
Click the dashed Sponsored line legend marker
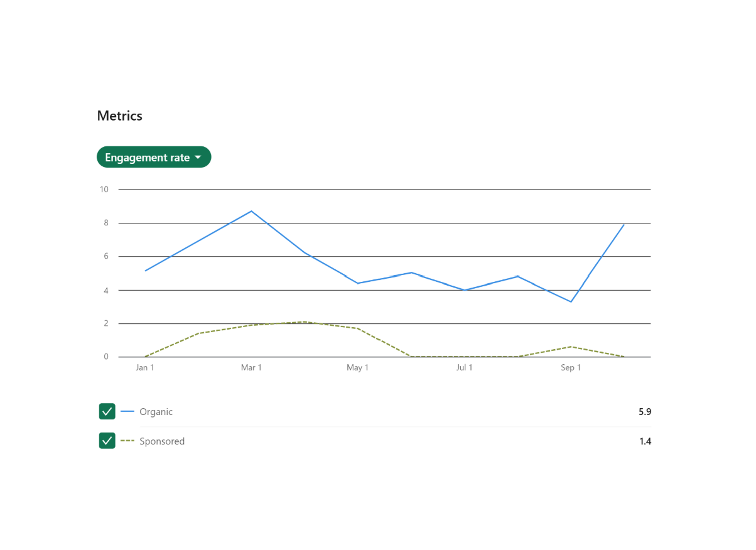click(x=127, y=441)
